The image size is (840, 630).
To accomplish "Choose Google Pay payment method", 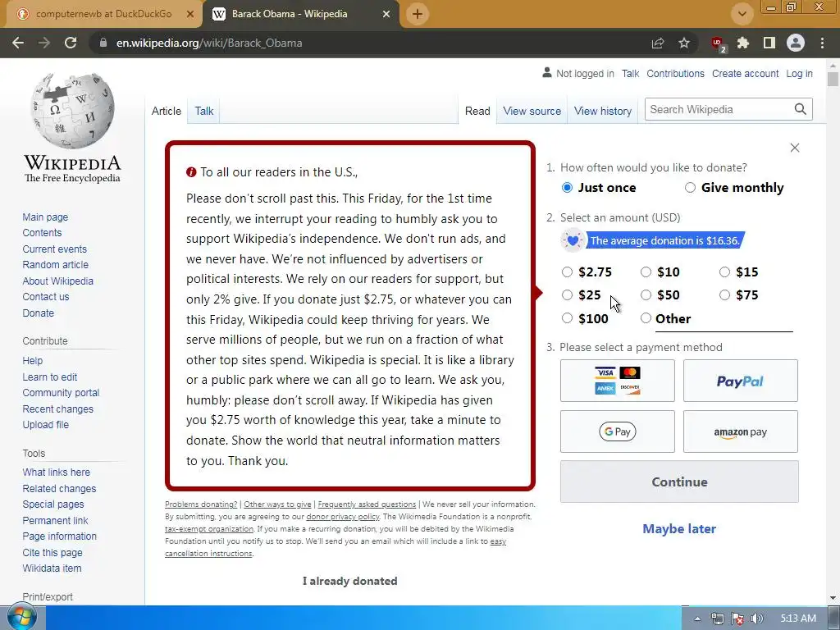I will tap(617, 431).
